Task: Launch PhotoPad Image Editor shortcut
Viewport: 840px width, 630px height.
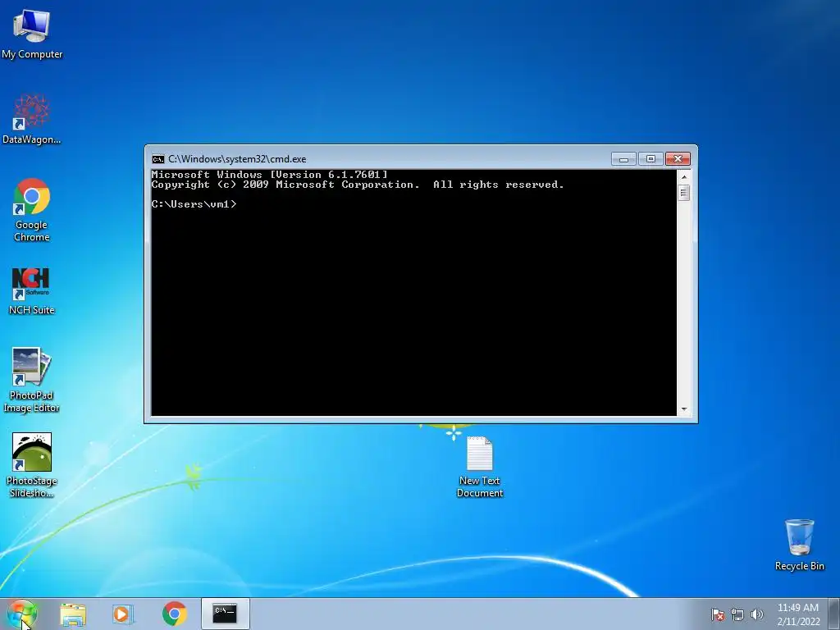Action: (32, 380)
